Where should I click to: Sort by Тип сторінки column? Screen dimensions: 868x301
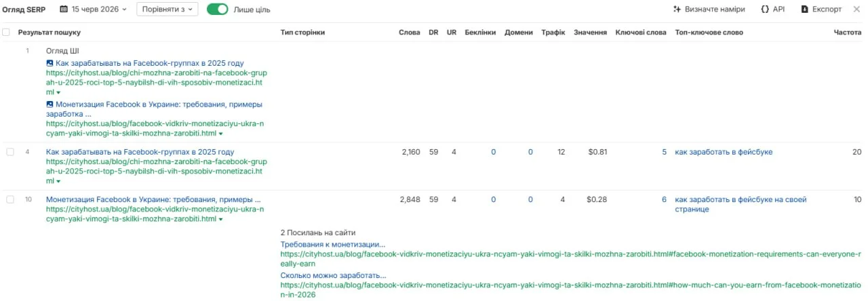[302, 33]
